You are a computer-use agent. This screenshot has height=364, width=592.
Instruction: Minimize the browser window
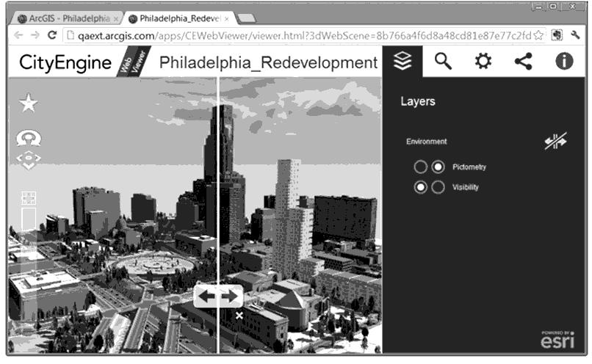pos(538,6)
